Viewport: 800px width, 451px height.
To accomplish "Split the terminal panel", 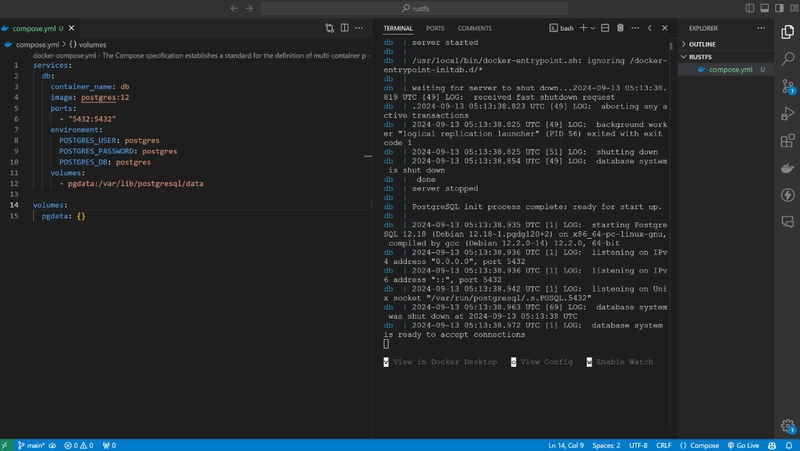I will (x=605, y=28).
